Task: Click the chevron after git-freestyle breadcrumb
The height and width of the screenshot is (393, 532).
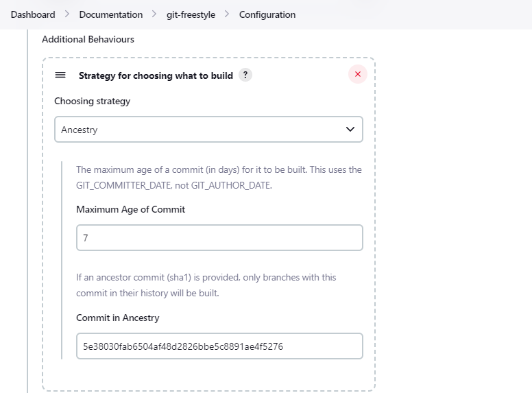Action: [x=227, y=14]
